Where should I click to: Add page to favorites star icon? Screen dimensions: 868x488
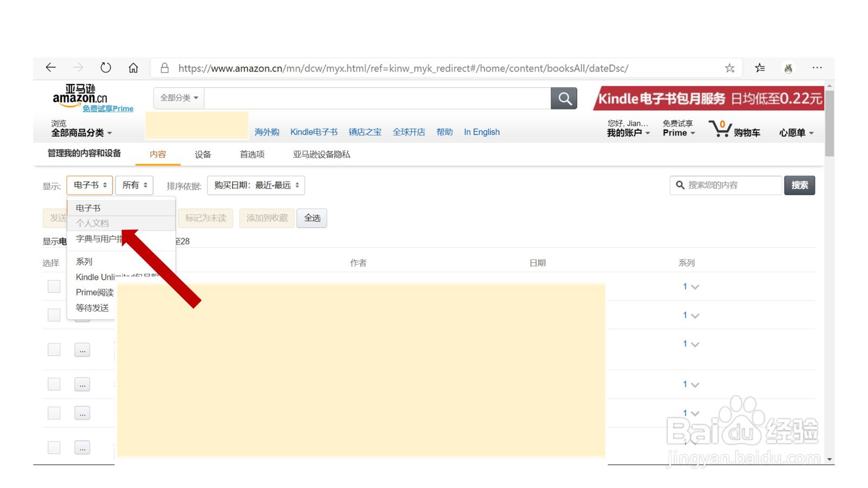730,68
